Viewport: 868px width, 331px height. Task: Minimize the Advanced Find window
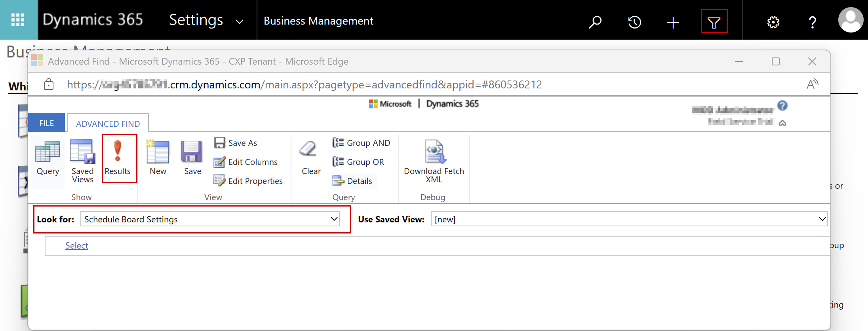tap(739, 61)
